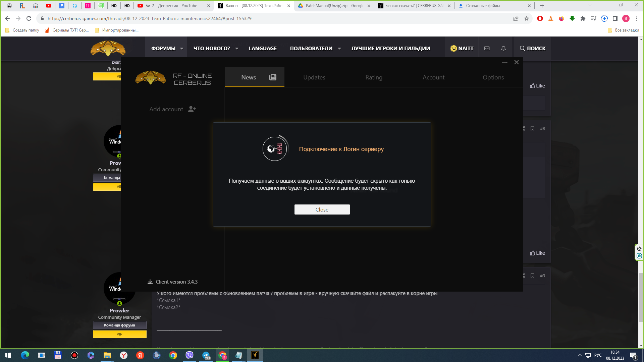Toggle Options panel in launcher

tap(493, 77)
